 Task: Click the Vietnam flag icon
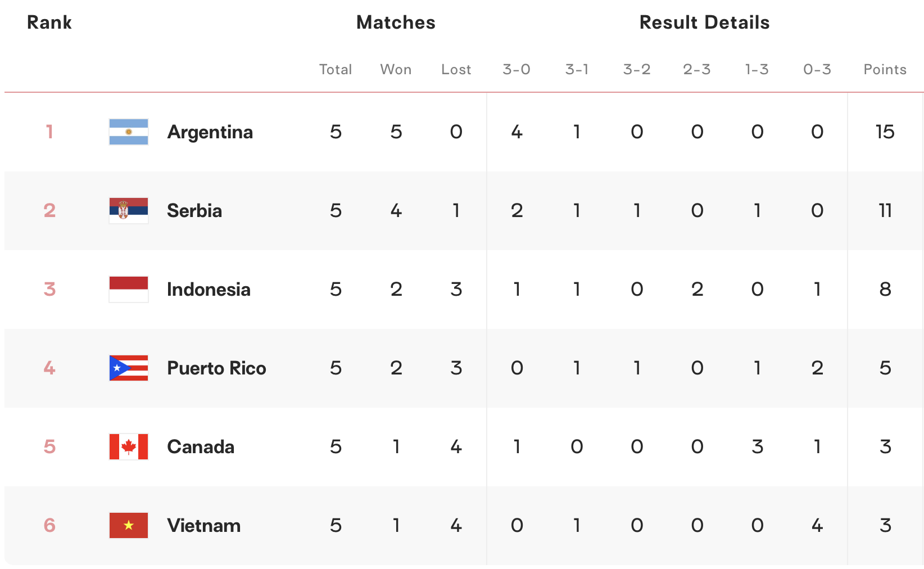129,526
